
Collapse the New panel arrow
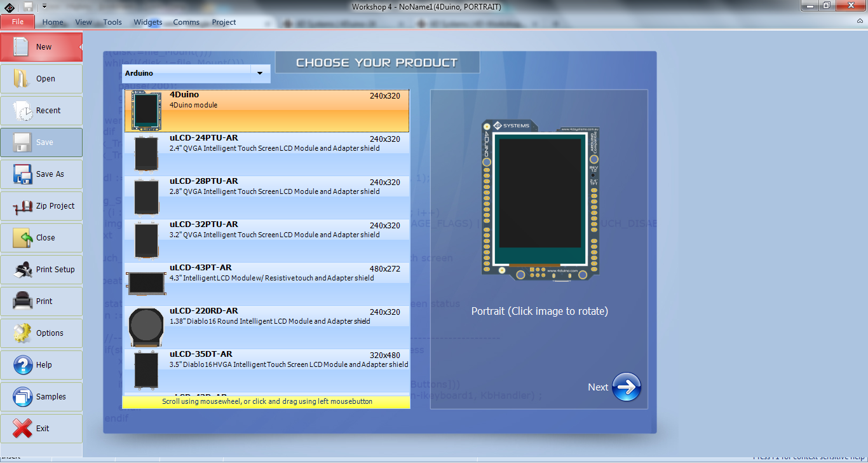pos(80,46)
